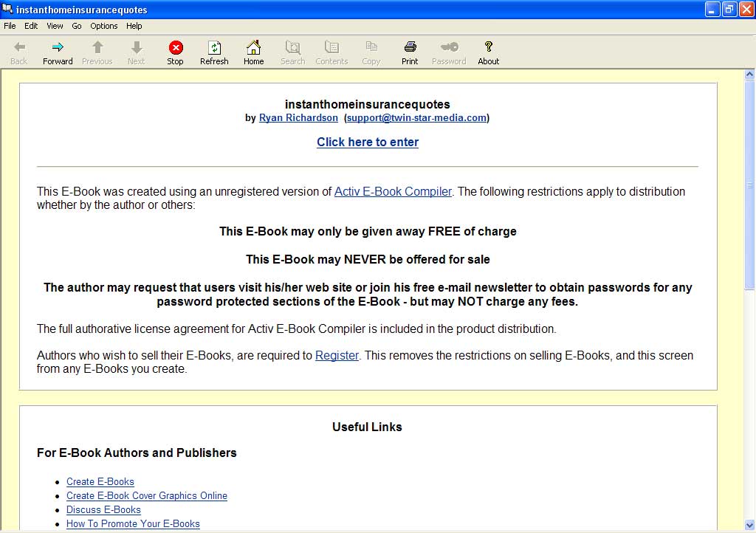Open the Edit menu
The image size is (756, 533).
click(x=31, y=26)
